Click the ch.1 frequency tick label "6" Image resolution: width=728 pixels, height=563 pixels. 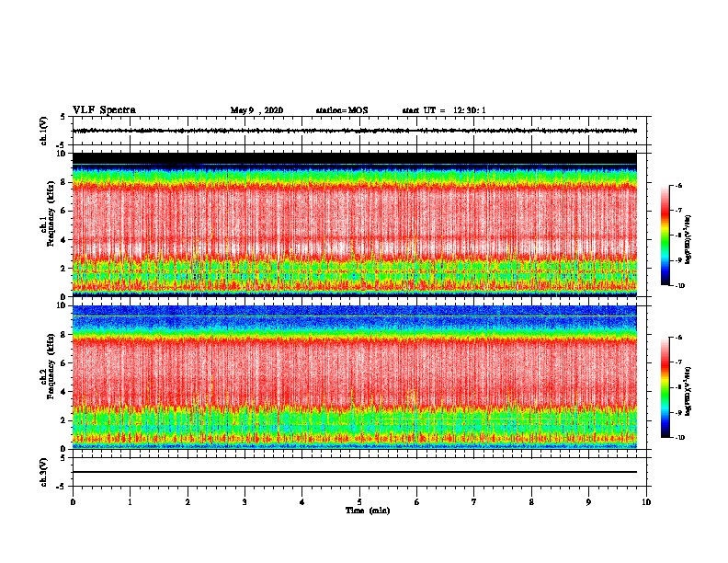63,211
